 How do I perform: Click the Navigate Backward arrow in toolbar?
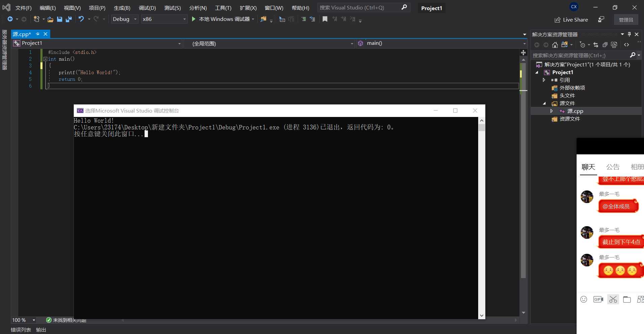pos(10,19)
